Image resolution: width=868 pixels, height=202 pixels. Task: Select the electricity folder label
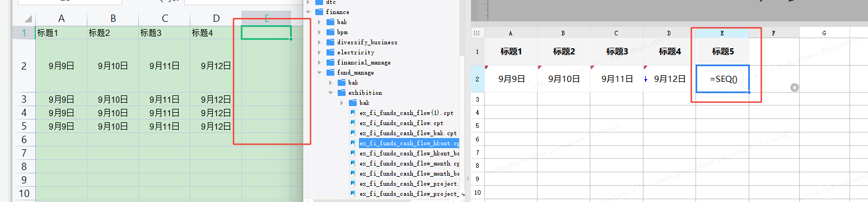356,52
